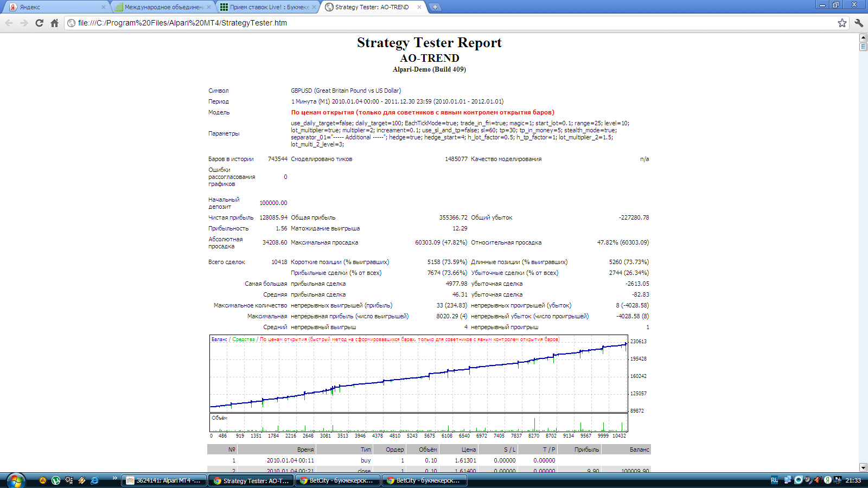Click the RU language indicator in tray
This screenshot has width=868, height=488.
coord(774,480)
